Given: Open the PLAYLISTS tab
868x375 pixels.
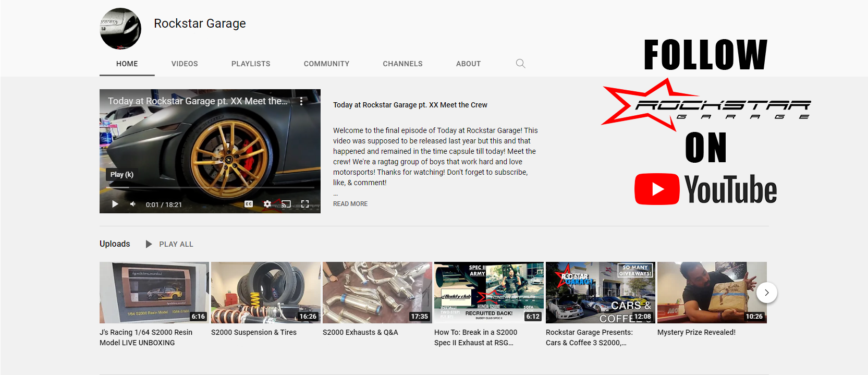Looking at the screenshot, I should (251, 64).
